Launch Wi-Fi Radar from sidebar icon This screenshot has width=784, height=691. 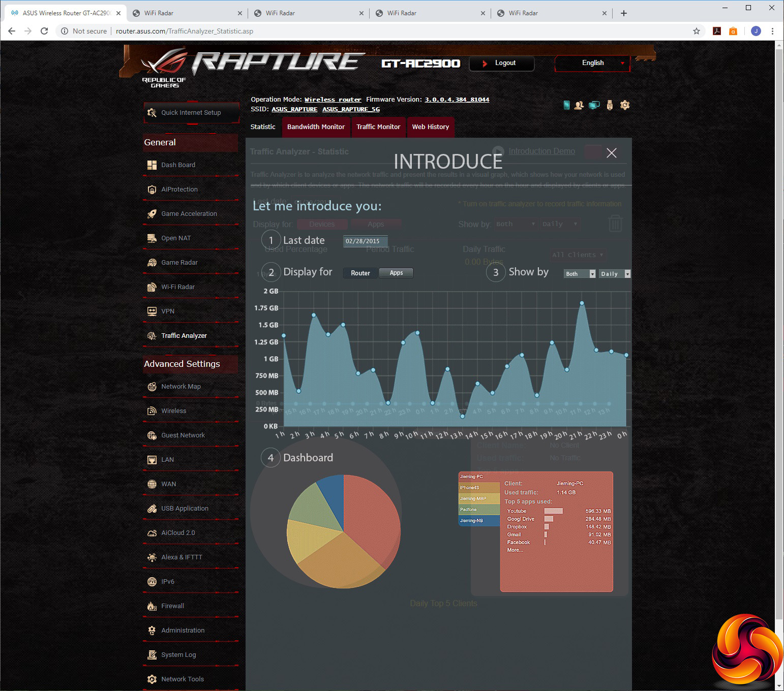click(x=152, y=287)
